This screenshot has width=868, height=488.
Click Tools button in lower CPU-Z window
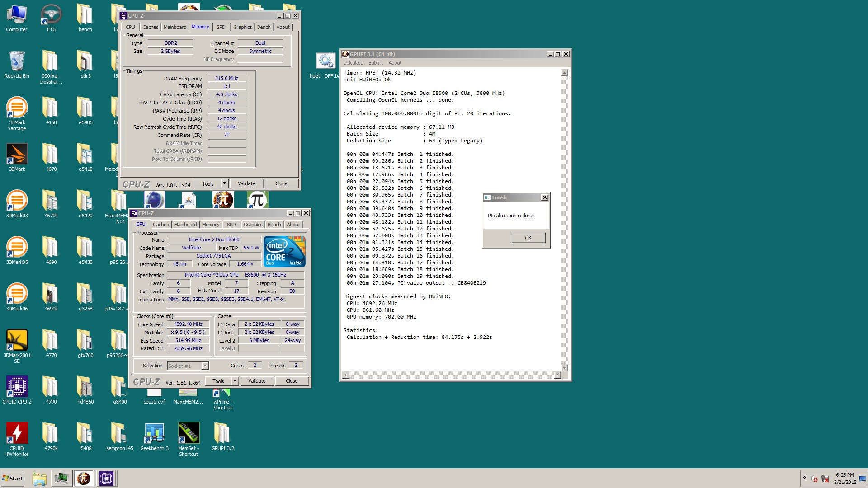point(218,381)
